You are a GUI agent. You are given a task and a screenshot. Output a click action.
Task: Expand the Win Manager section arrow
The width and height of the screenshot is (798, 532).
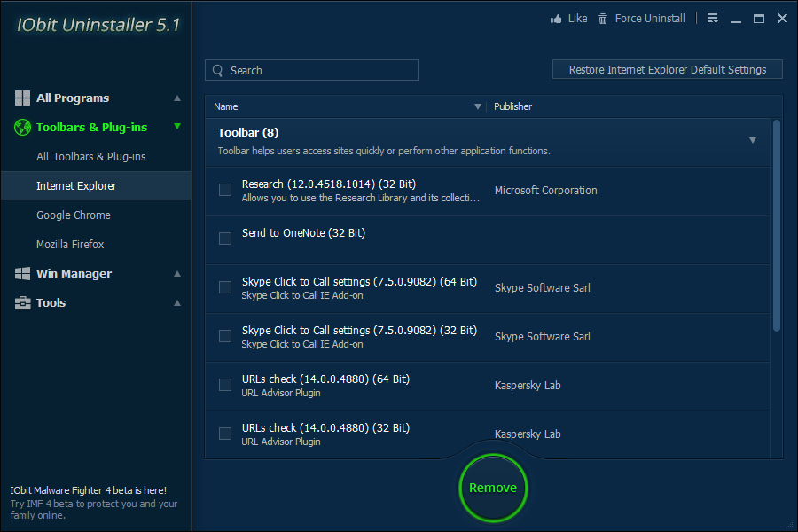pyautogui.click(x=177, y=274)
